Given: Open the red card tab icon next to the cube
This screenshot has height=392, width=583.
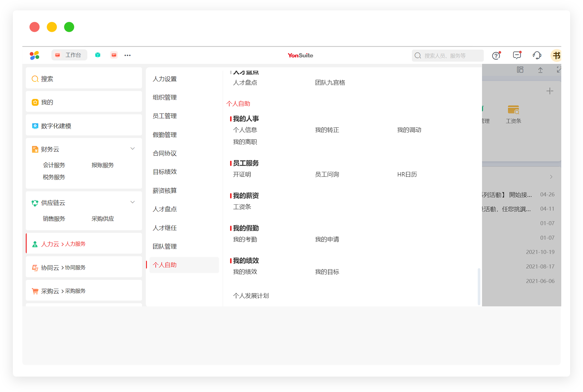Looking at the screenshot, I should click(114, 55).
